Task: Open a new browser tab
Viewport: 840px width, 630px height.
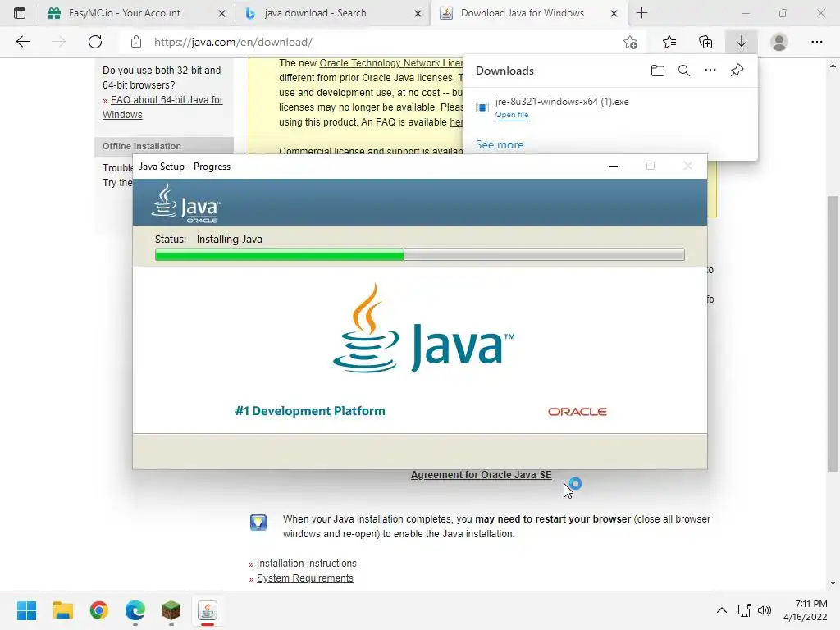Action: pyautogui.click(x=641, y=13)
